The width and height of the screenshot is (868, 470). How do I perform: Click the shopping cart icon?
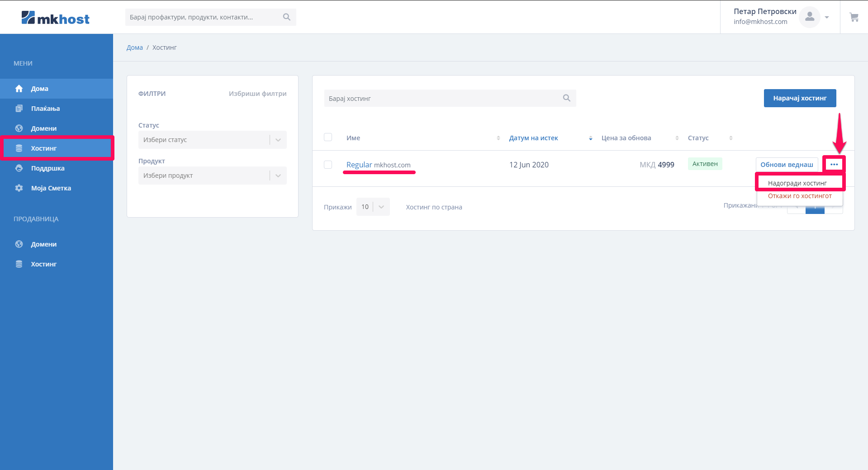tap(854, 17)
